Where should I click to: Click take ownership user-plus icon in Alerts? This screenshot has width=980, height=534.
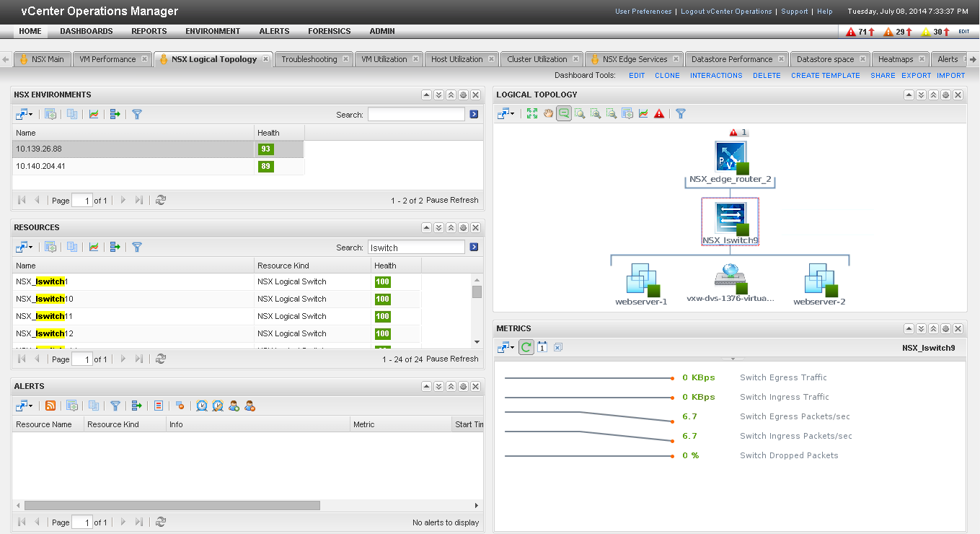(x=234, y=406)
